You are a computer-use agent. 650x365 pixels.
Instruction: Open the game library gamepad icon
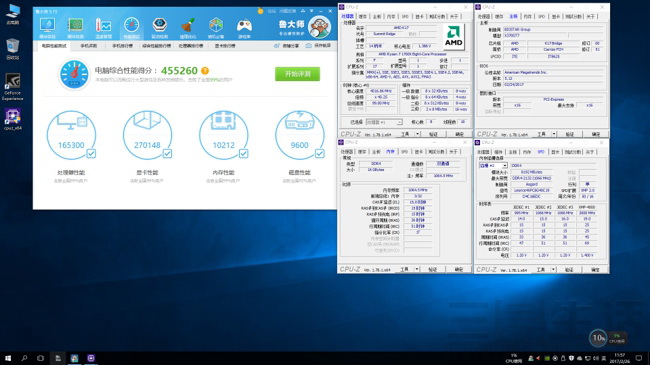coord(244,26)
